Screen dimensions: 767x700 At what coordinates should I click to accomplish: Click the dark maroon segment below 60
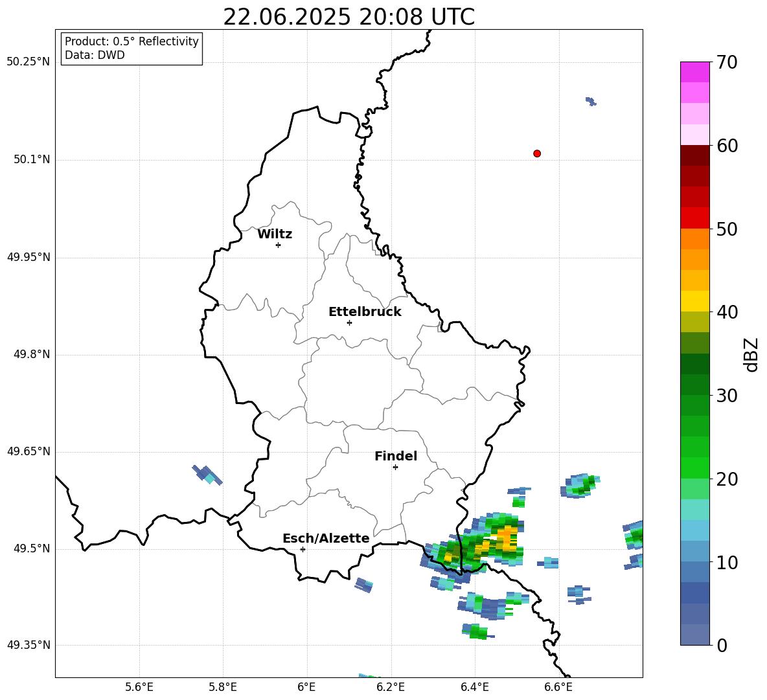pos(694,155)
